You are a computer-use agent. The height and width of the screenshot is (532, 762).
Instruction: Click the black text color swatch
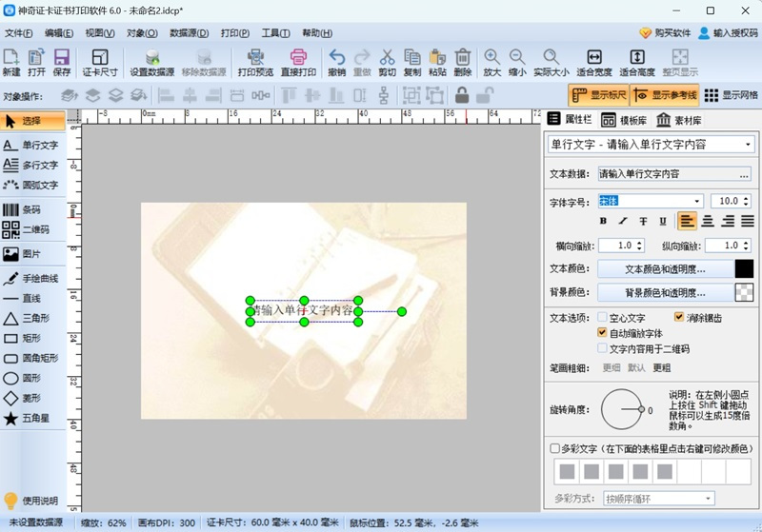click(744, 269)
